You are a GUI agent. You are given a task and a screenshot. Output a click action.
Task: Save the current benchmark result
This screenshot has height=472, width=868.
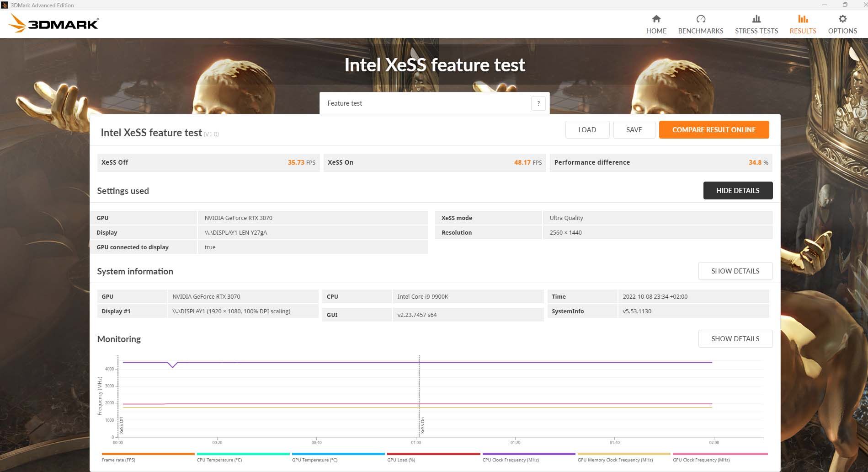coord(634,129)
